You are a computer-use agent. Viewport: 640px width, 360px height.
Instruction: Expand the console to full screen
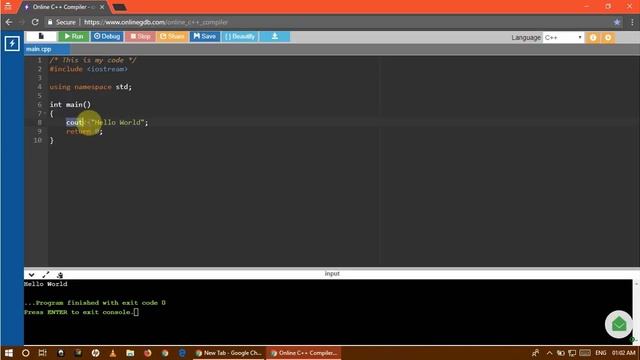(46, 275)
